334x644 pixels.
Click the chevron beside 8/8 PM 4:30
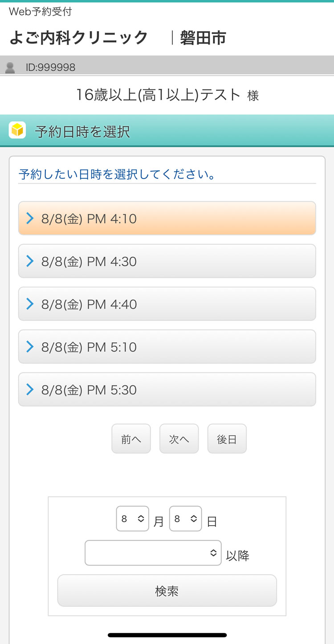pos(30,261)
